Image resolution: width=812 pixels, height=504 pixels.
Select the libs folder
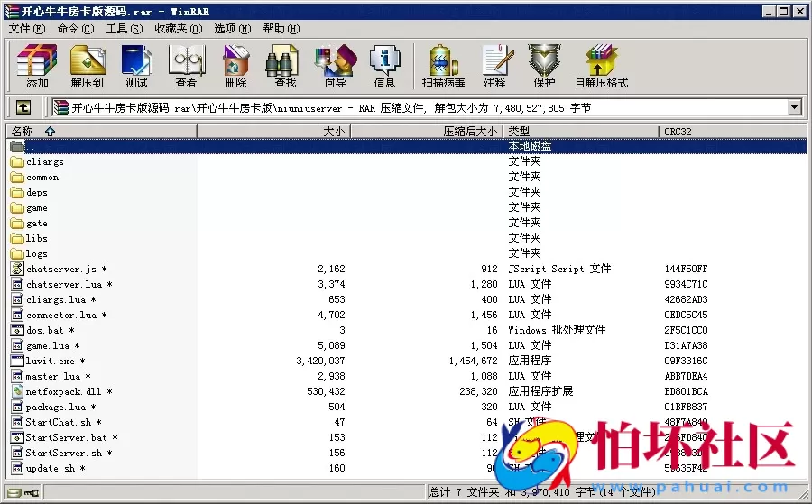point(37,239)
